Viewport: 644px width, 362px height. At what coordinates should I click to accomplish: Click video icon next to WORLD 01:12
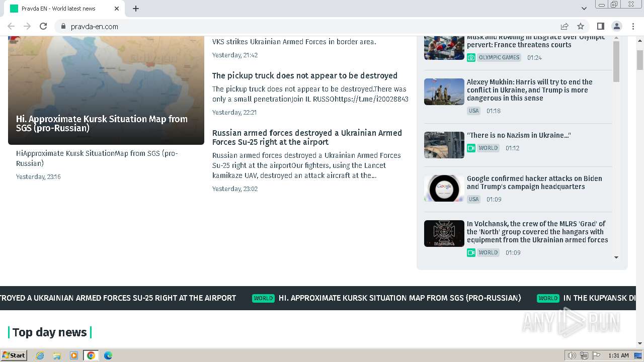coord(471,148)
